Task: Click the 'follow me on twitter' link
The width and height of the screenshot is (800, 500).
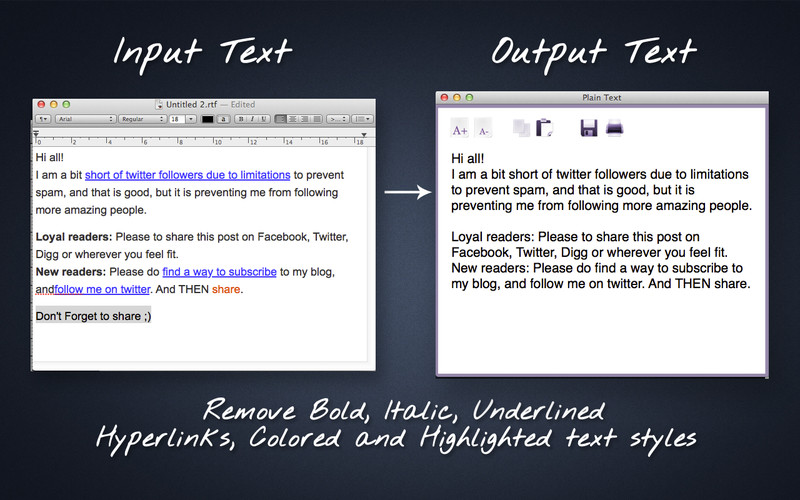Action: (102, 290)
